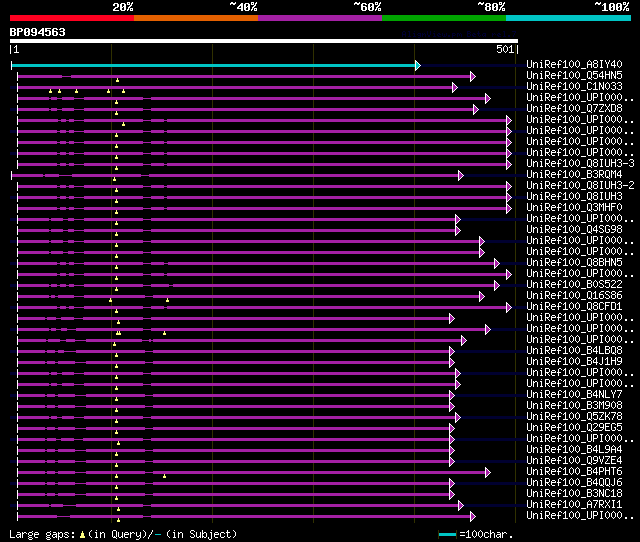This screenshot has height=542, width=640.
Task: Click the white query sequence bar
Action: coord(264,41)
